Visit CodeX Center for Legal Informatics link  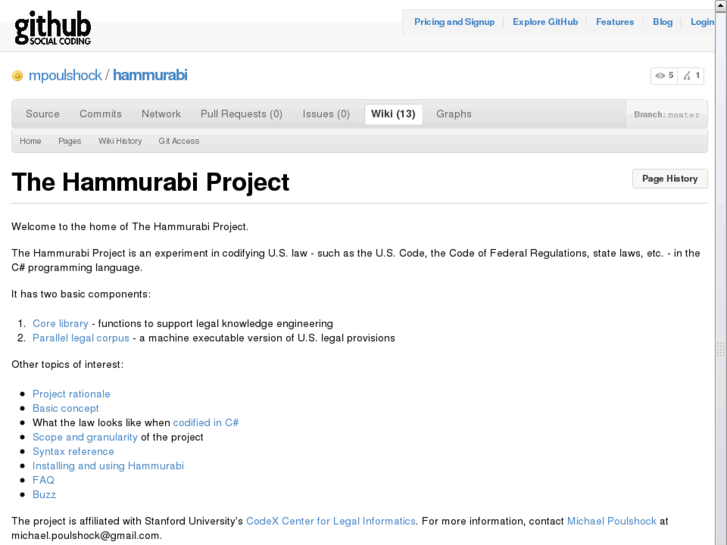(330, 521)
